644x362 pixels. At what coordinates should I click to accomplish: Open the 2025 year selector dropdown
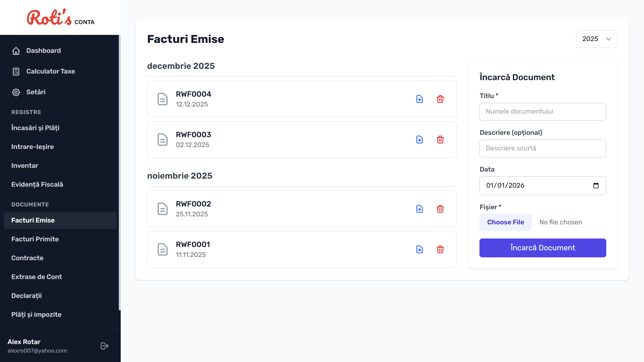(596, 39)
